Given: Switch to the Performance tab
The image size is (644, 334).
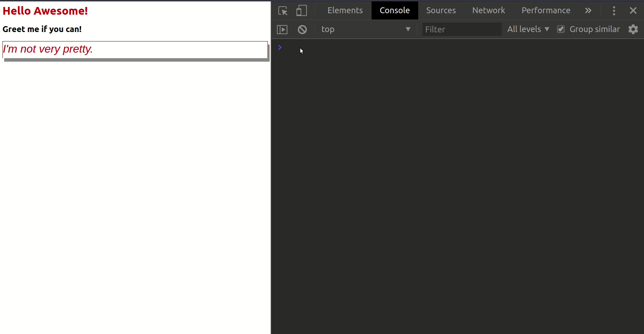Looking at the screenshot, I should (x=546, y=10).
